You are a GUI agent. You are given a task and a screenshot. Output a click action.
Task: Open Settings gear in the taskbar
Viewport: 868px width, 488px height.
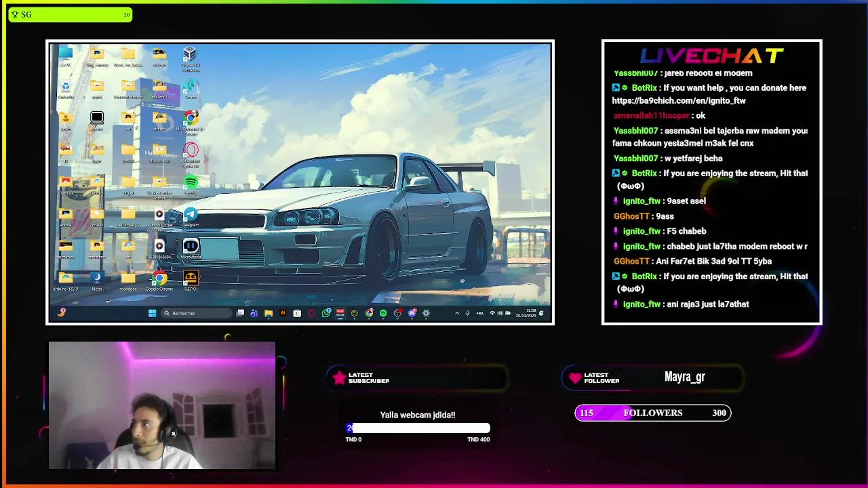pyautogui.click(x=426, y=313)
